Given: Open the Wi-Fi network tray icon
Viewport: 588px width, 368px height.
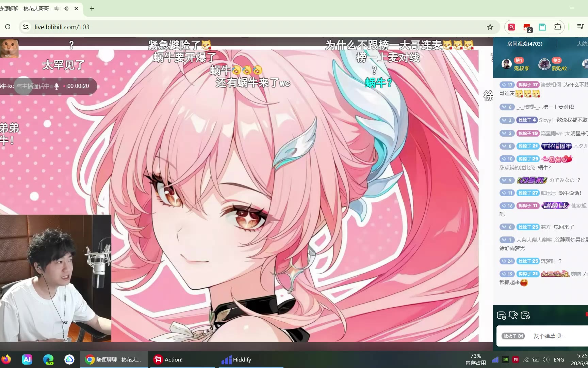Looking at the screenshot, I should (526, 359).
